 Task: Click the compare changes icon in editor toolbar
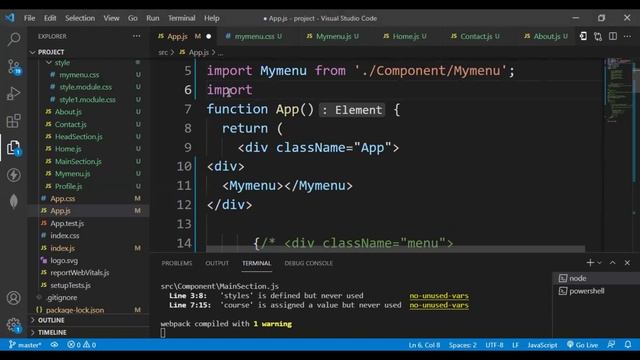(x=598, y=36)
